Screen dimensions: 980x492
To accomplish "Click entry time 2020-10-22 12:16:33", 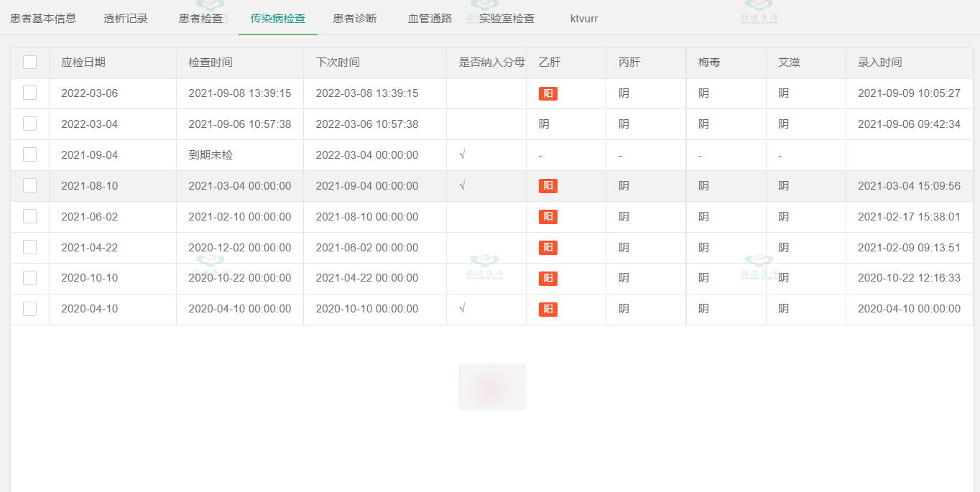I will [910, 278].
